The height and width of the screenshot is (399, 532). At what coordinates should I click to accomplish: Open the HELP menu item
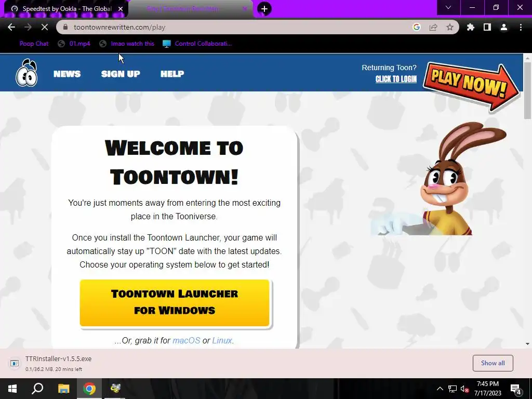tap(172, 74)
